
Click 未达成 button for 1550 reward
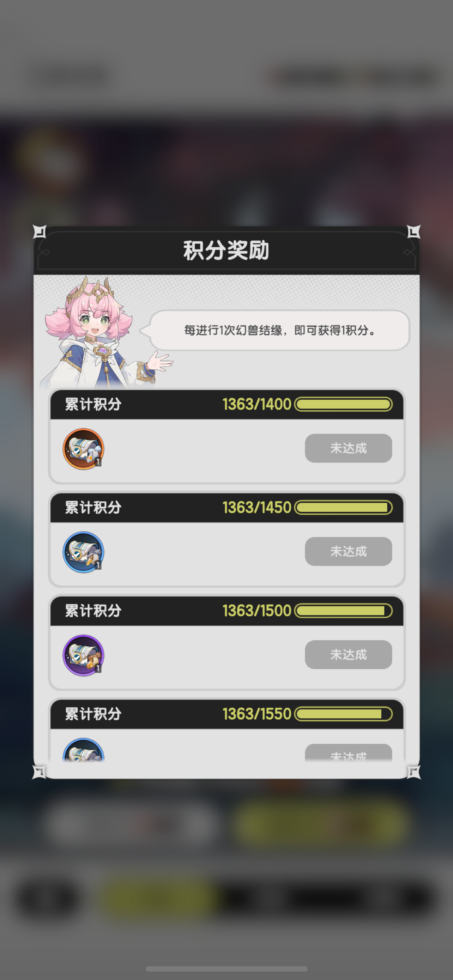[349, 753]
